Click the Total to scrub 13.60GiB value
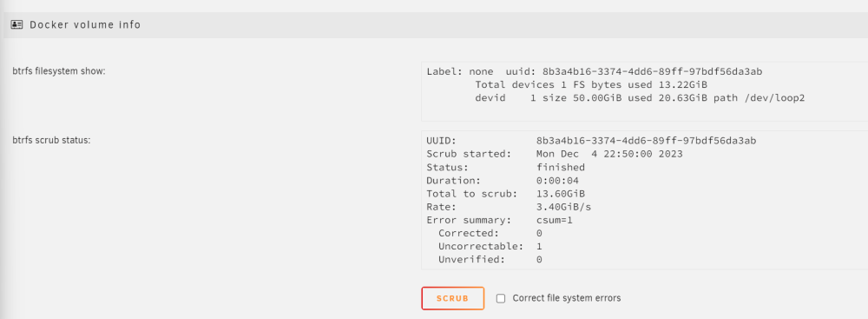Image resolution: width=868 pixels, height=319 pixels. [x=560, y=194]
